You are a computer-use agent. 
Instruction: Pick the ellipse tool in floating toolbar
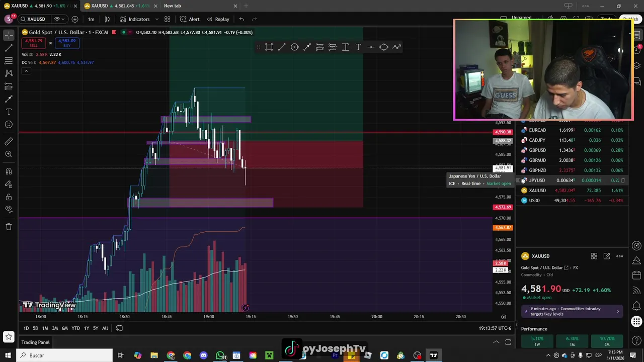384,47
